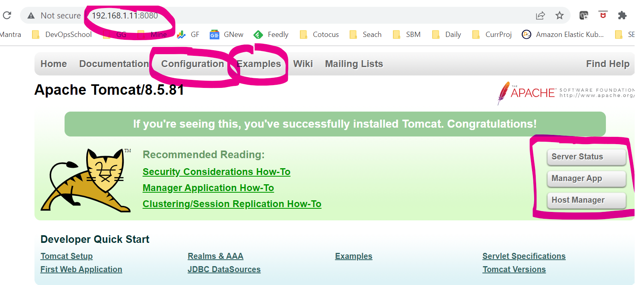
Task: Follow the JDBC DataSources link
Action: (x=224, y=269)
